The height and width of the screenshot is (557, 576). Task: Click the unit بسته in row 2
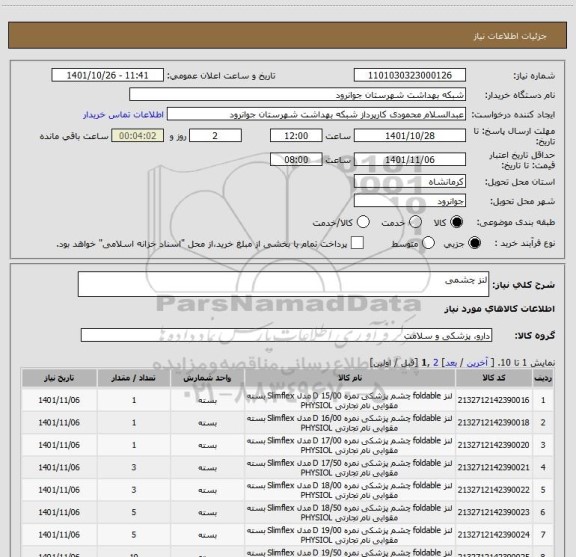tap(207, 423)
